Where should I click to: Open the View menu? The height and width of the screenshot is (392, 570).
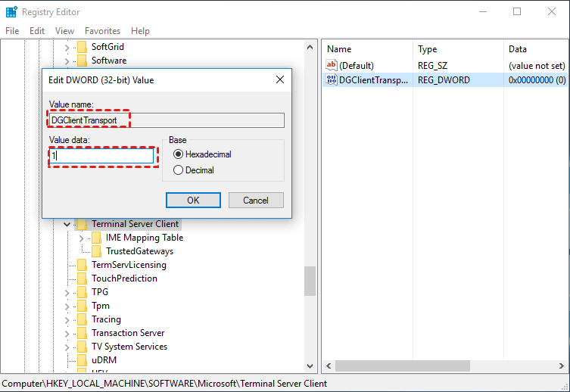click(x=64, y=31)
